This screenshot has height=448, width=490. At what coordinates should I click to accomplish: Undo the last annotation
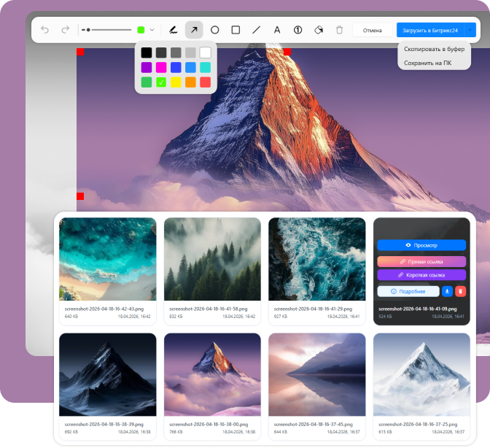45,30
